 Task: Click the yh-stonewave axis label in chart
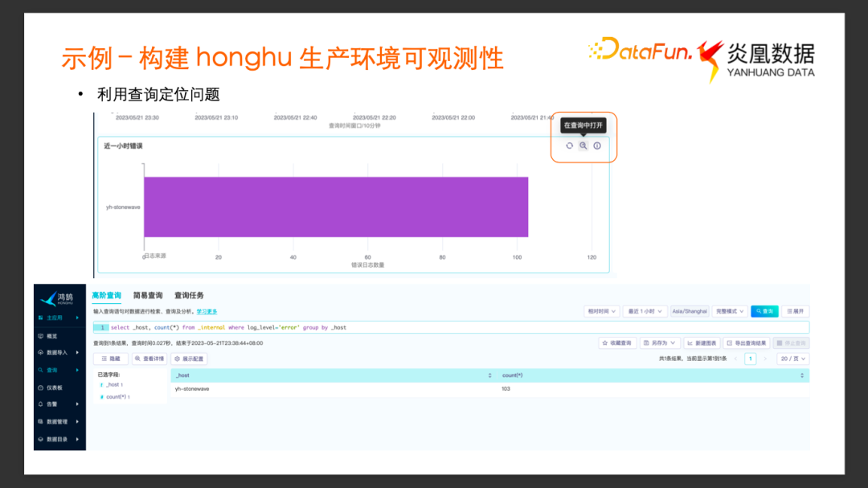point(123,207)
